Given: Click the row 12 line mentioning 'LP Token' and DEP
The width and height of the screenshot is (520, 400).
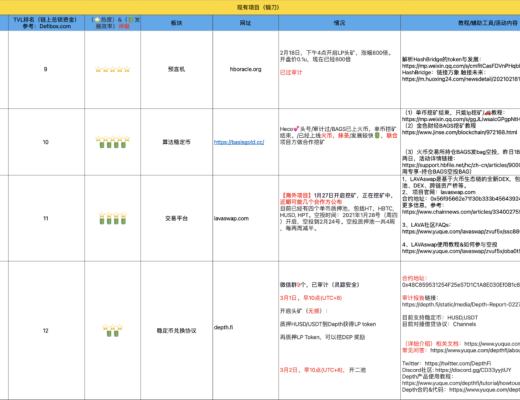Looking at the screenshot, I should [x=322, y=337].
